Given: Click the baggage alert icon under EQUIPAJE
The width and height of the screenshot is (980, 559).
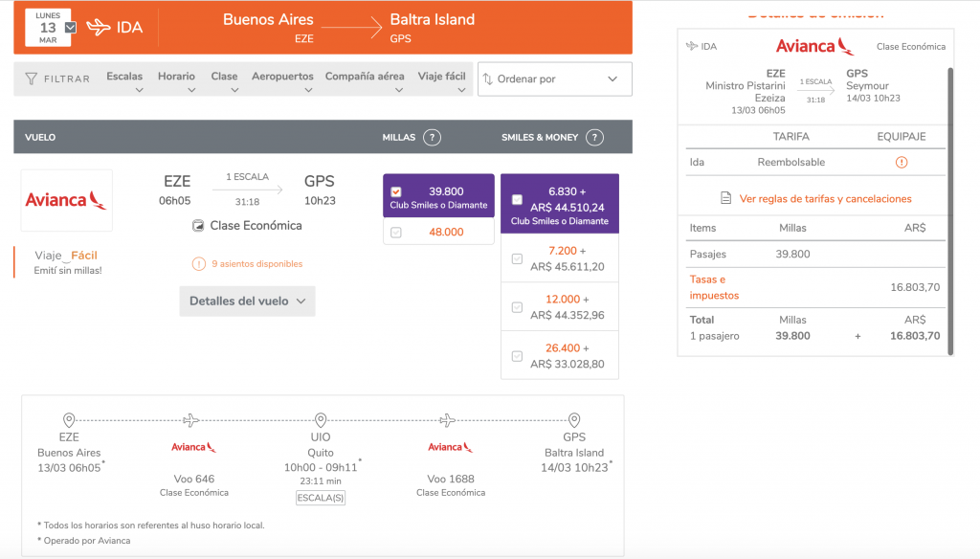Looking at the screenshot, I should pos(902,162).
